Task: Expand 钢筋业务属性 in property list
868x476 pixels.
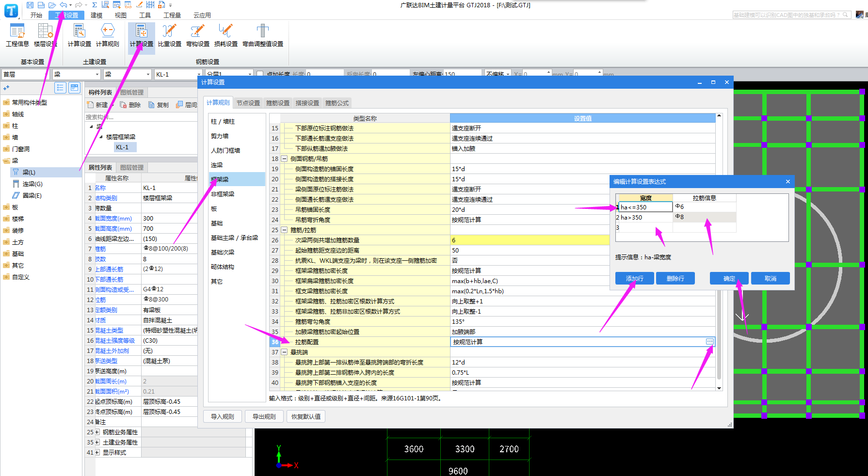Action: (x=97, y=432)
